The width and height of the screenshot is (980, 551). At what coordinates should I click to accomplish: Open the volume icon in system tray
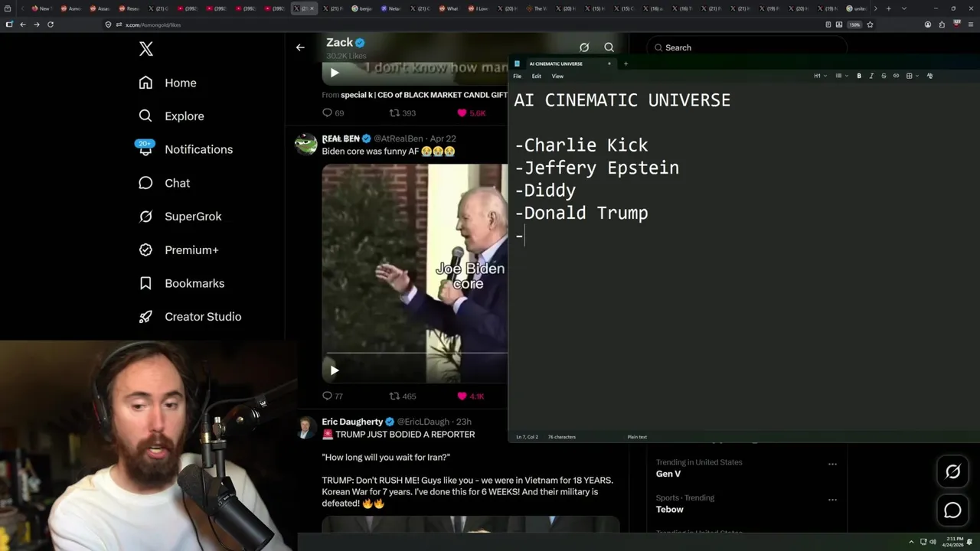coord(933,542)
